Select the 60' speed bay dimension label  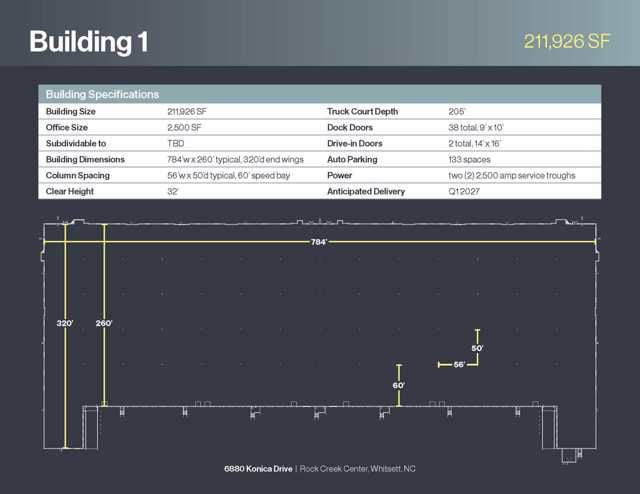coord(398,385)
